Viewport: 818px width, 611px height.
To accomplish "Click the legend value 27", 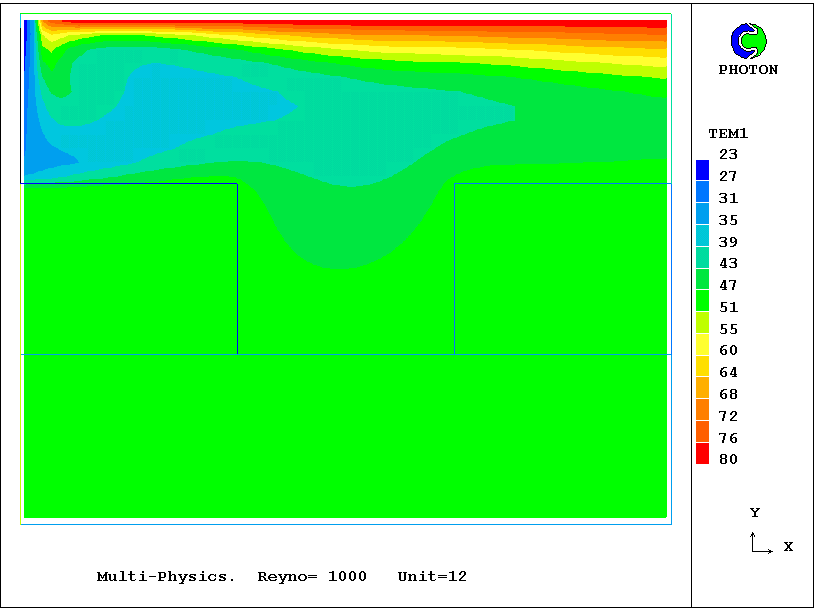I will click(728, 176).
